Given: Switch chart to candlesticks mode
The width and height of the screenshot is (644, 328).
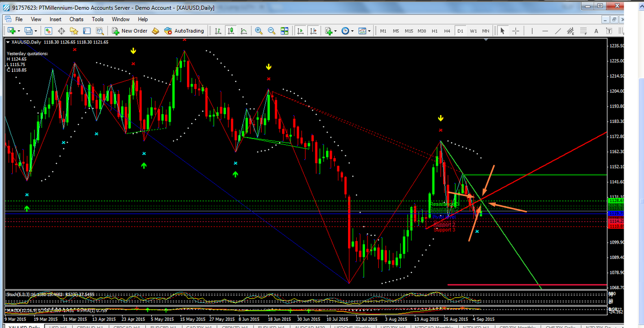Looking at the screenshot, I should pos(231,31).
